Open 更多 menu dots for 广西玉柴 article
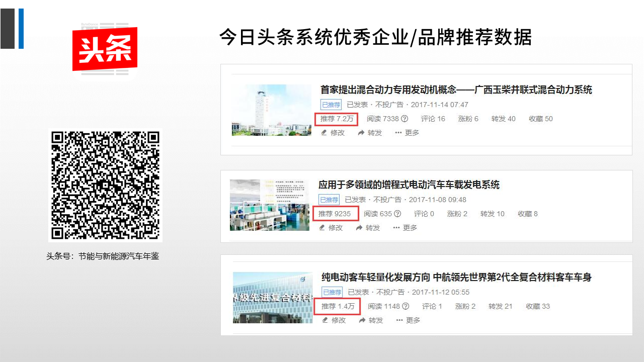The width and height of the screenshot is (644, 362). point(398,133)
